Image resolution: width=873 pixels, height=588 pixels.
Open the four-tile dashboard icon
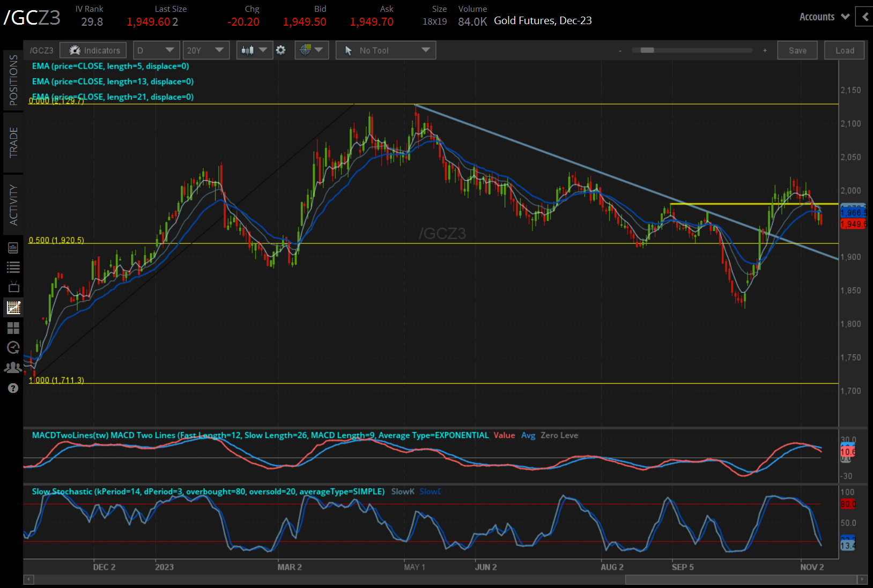coord(13,328)
